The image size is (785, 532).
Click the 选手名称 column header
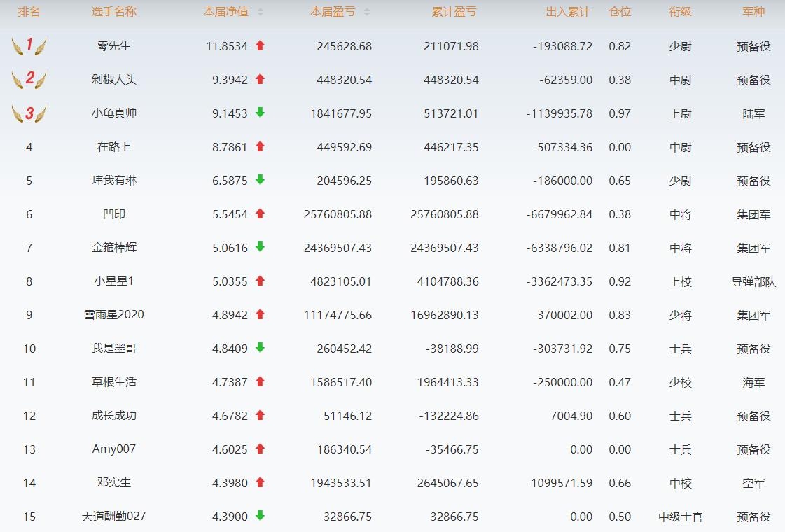[113, 12]
